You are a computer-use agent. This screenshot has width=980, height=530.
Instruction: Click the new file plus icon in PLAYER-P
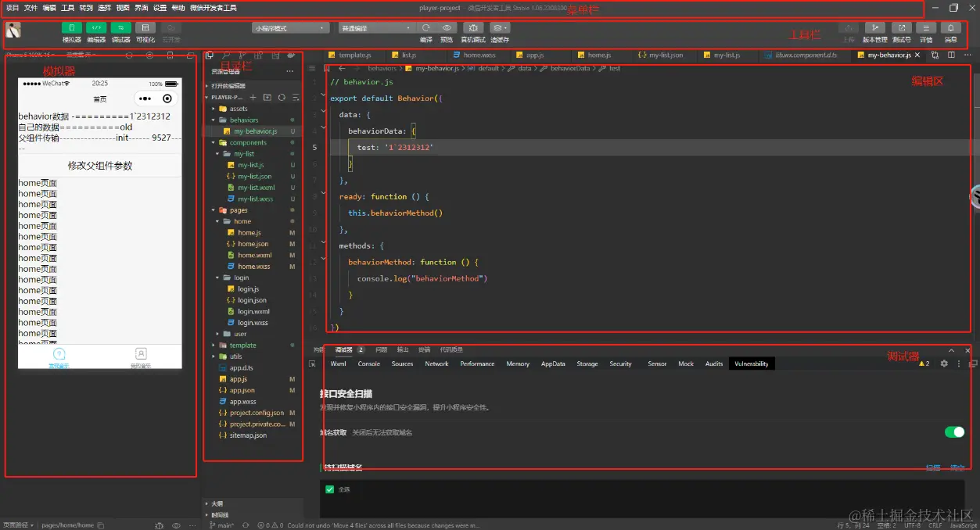click(253, 98)
